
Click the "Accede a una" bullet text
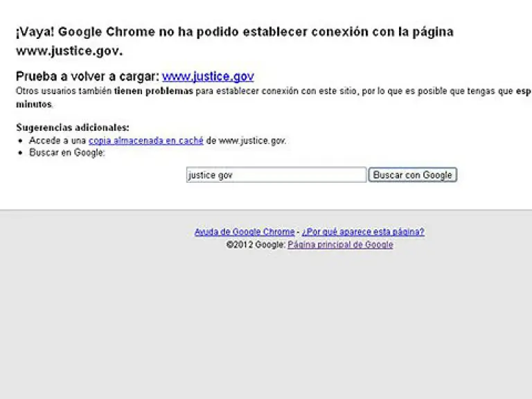[x=58, y=140]
